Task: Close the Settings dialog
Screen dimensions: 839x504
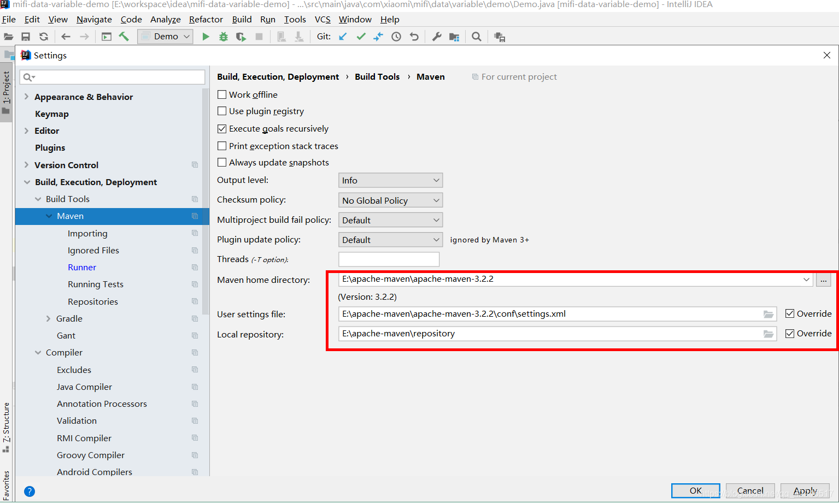Action: [826, 55]
